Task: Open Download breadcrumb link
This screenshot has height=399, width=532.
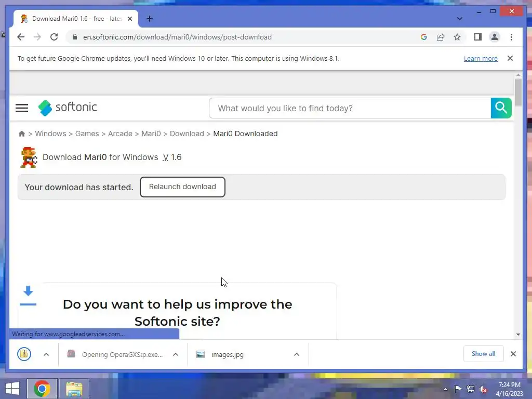Action: [x=187, y=134]
